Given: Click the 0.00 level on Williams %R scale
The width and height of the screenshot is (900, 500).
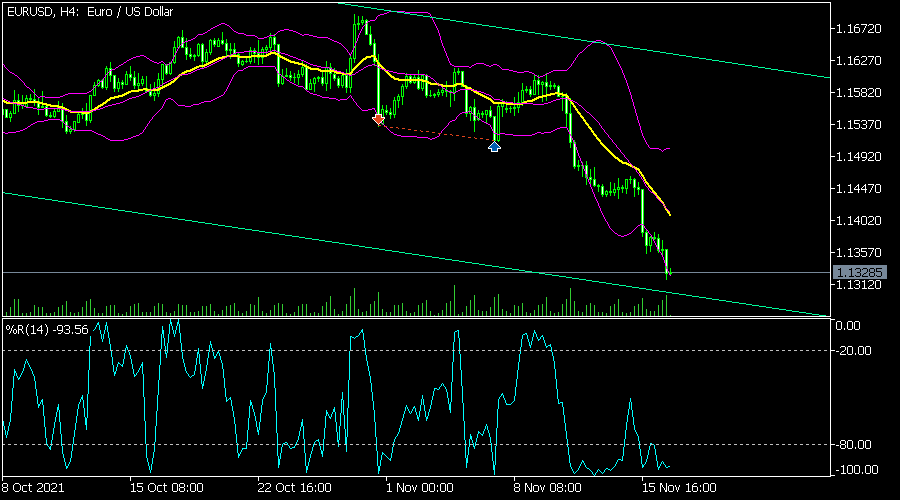Looking at the screenshot, I should tap(848, 325).
